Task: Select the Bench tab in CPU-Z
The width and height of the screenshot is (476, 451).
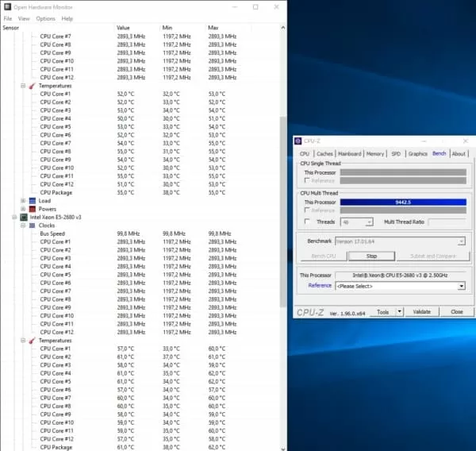Action: (440, 153)
